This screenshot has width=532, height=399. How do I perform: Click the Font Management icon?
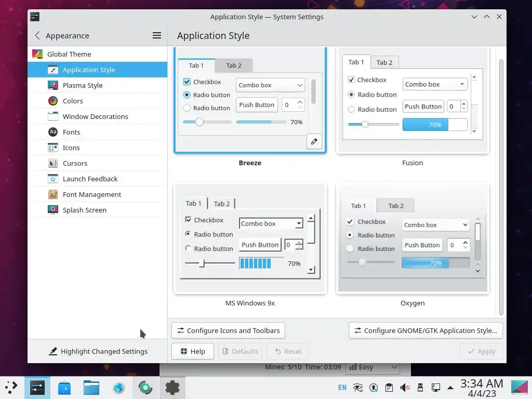click(53, 194)
